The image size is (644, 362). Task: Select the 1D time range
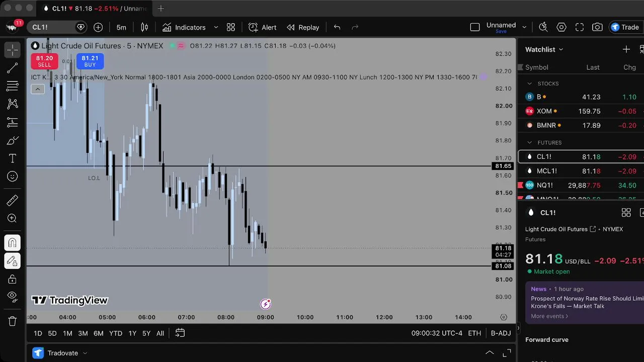tap(38, 333)
